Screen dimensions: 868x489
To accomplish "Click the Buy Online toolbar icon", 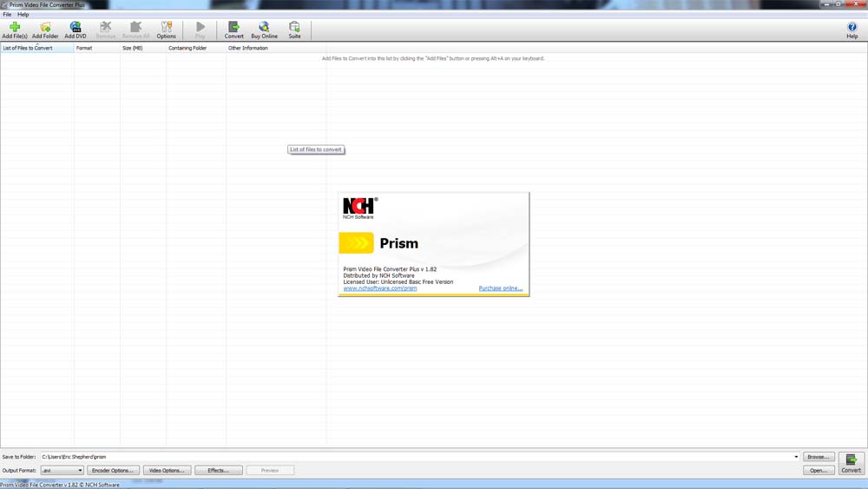I will point(264,30).
